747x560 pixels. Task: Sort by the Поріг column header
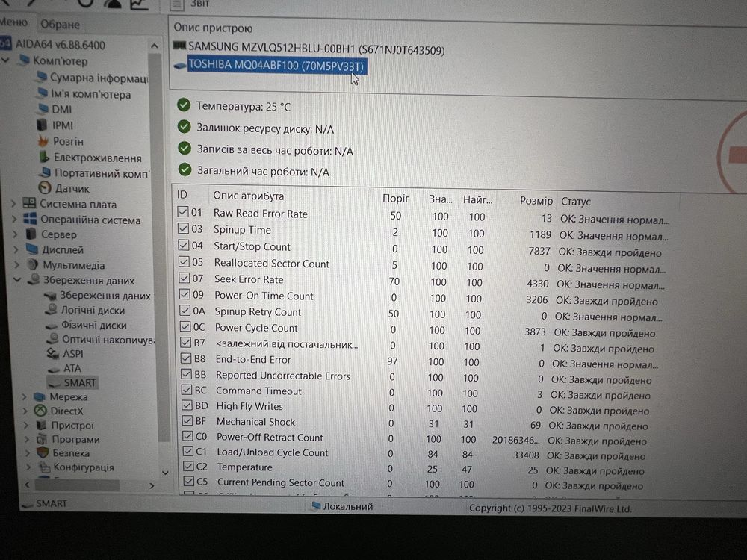[x=395, y=198]
